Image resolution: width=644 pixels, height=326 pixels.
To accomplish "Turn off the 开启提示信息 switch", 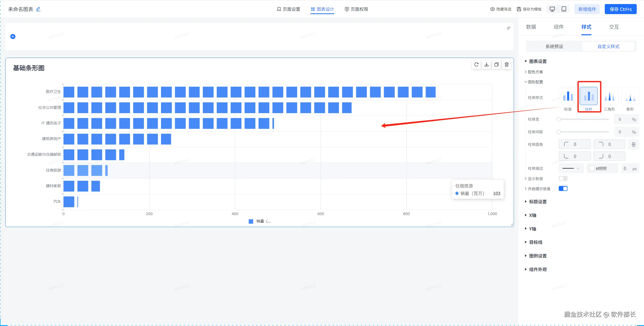I will 563,189.
